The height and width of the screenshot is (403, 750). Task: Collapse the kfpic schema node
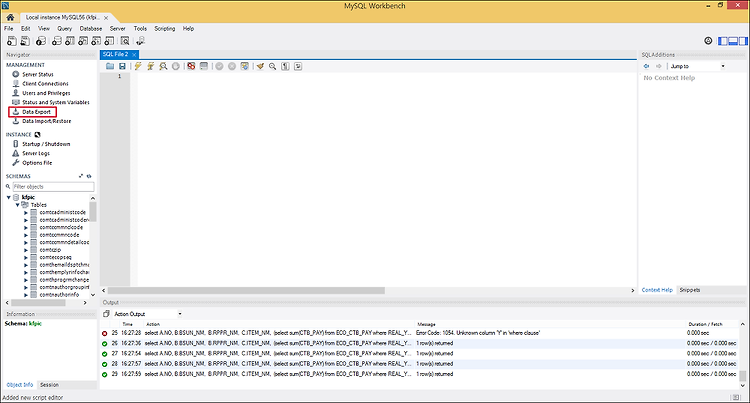[9, 197]
